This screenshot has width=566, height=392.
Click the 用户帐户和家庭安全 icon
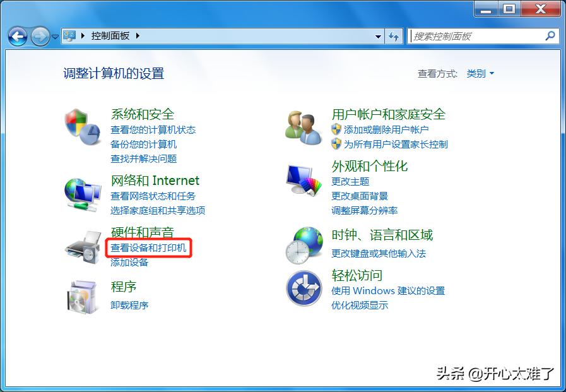click(303, 124)
